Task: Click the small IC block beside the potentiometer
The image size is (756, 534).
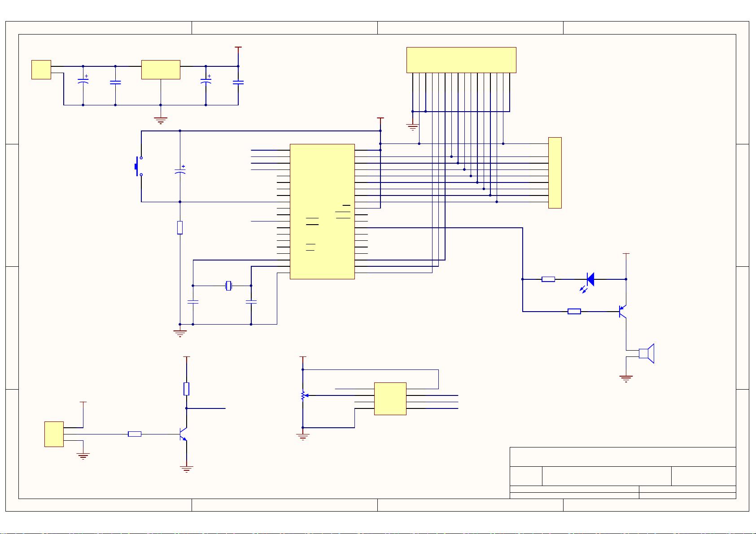Action: pos(390,399)
